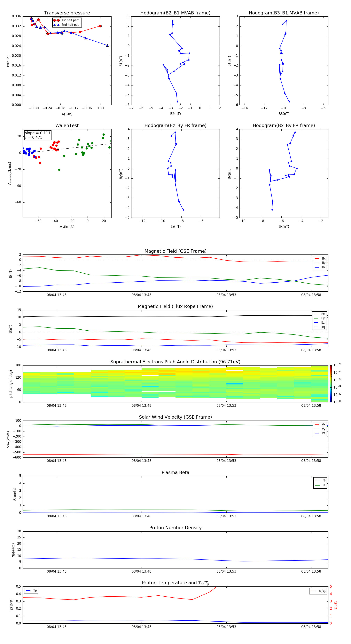The height and width of the screenshot is (644, 351).
Task: Click the rightmost blue triangle in Transverse pressure
Action: (x=107, y=45)
